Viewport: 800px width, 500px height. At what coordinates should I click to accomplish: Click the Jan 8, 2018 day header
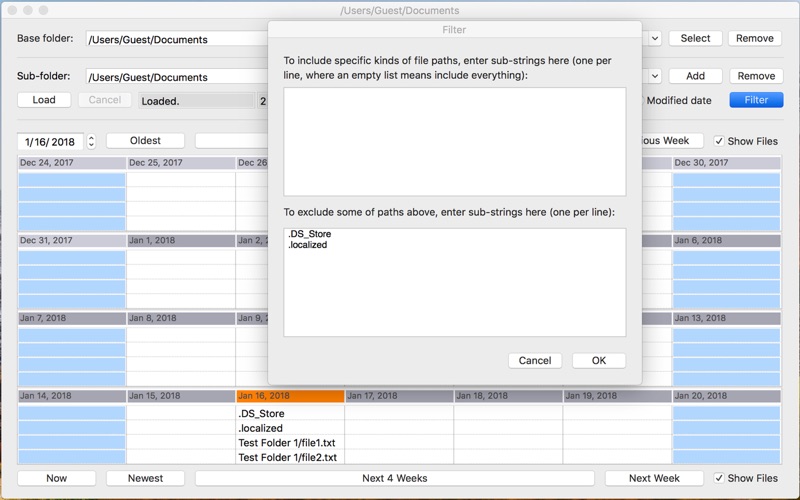pyautogui.click(x=181, y=318)
